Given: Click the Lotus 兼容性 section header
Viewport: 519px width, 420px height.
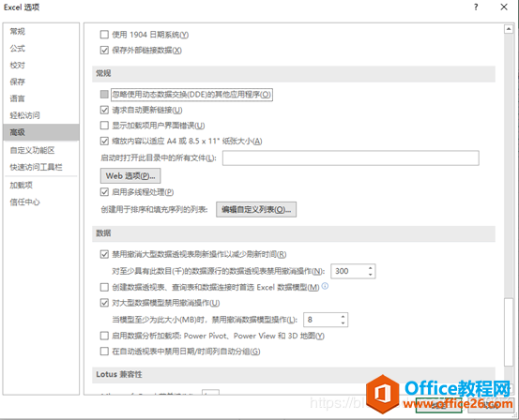Looking at the screenshot, I should point(119,374).
